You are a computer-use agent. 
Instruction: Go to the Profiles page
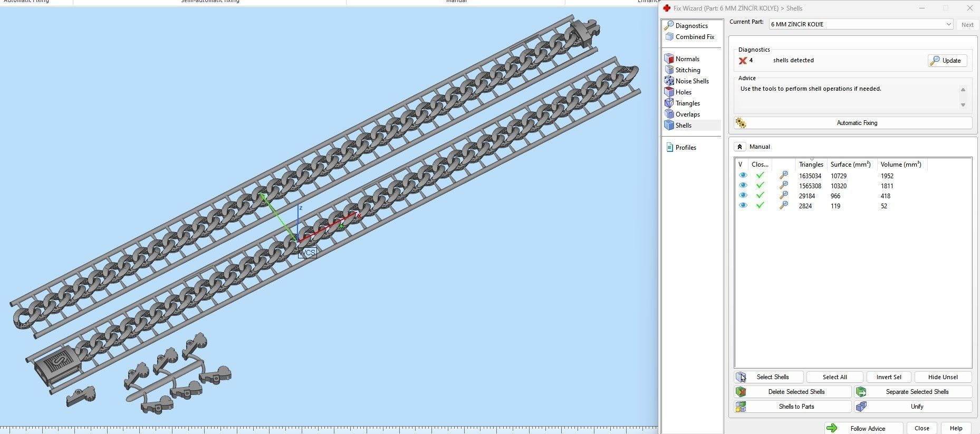pos(686,147)
